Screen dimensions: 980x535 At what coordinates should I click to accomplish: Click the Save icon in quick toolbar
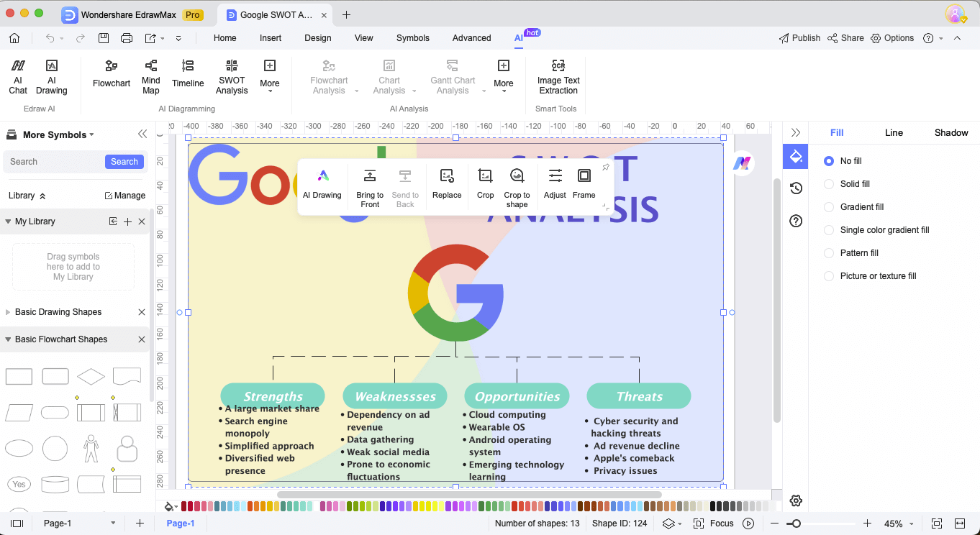click(x=104, y=38)
